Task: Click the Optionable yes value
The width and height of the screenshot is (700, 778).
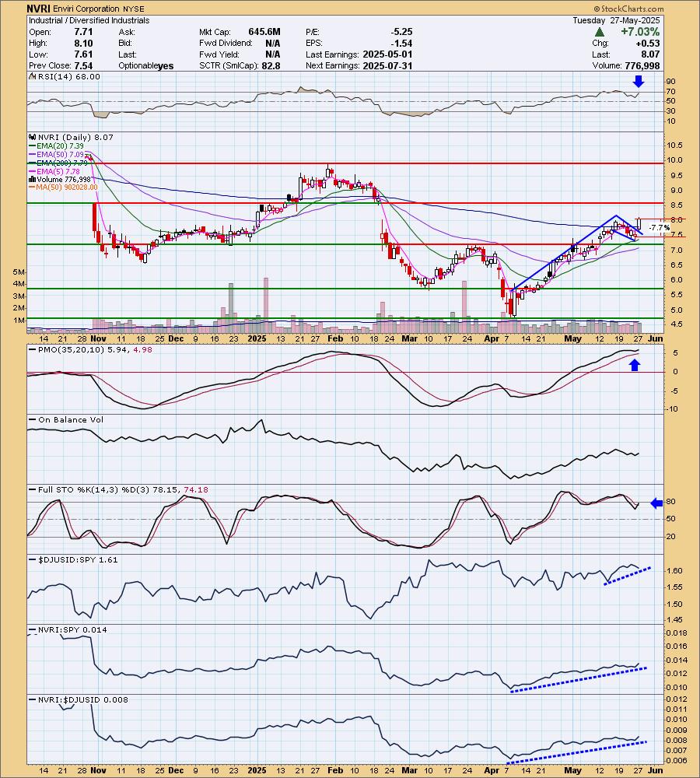Action: pos(166,66)
